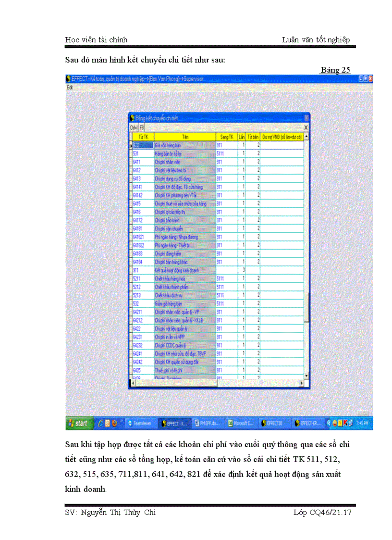
Task: Open the EFFECT-ER taskbar window
Action: point(307,424)
